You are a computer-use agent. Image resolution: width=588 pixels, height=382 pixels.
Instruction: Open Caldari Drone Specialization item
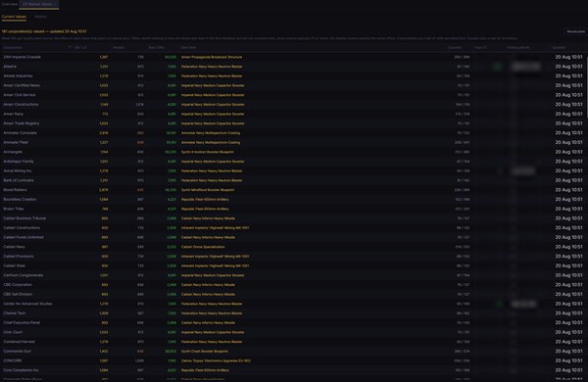tap(203, 247)
